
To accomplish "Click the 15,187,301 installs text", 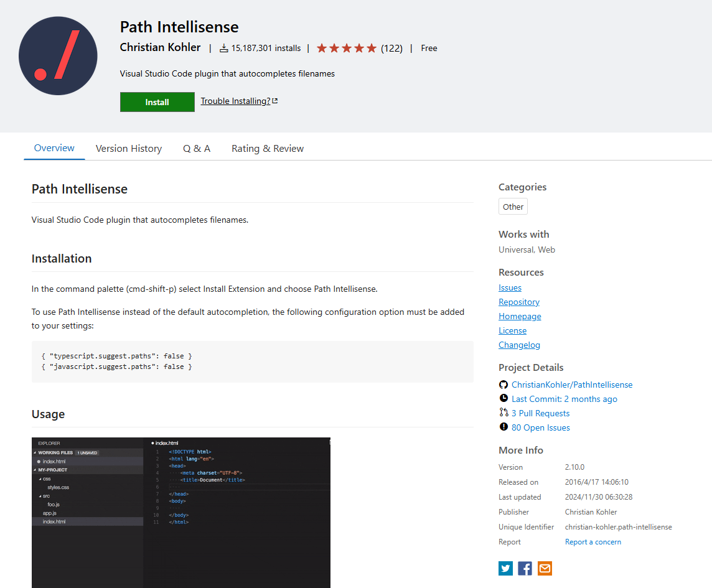I will [266, 48].
